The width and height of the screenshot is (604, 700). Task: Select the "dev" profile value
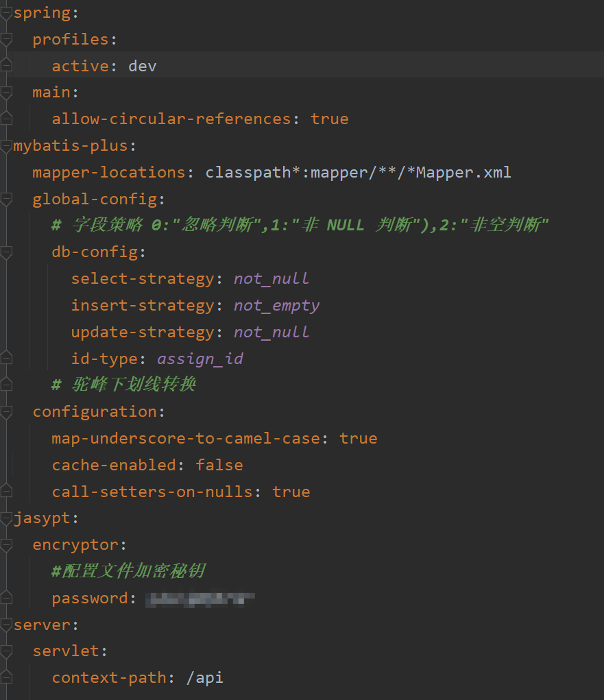tap(143, 66)
